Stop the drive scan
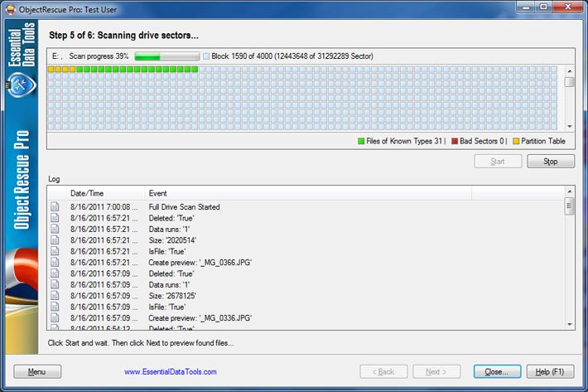The image size is (588, 392). pyautogui.click(x=551, y=162)
